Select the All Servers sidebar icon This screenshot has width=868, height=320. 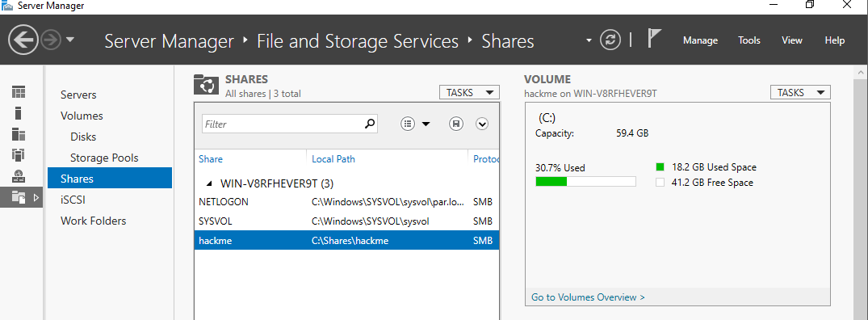pos(19,134)
